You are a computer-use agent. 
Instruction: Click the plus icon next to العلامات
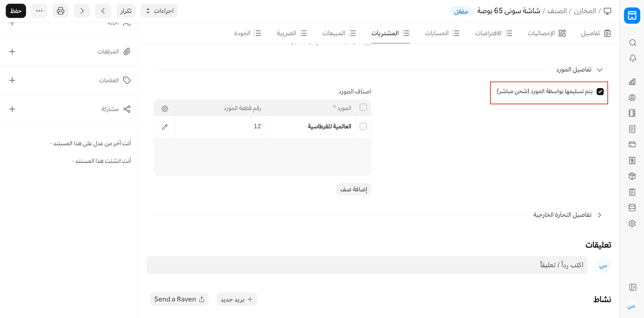(x=12, y=80)
